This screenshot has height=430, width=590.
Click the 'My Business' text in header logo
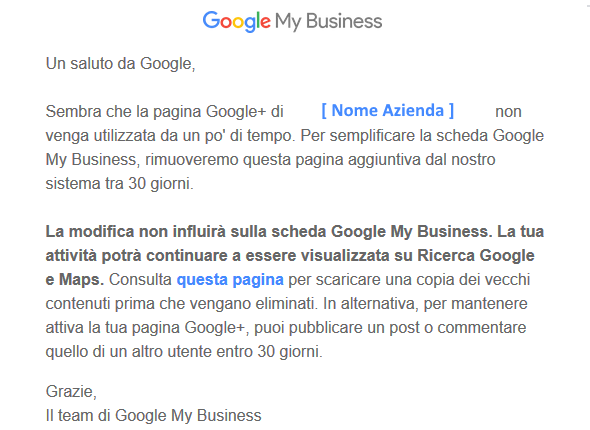coord(328,21)
